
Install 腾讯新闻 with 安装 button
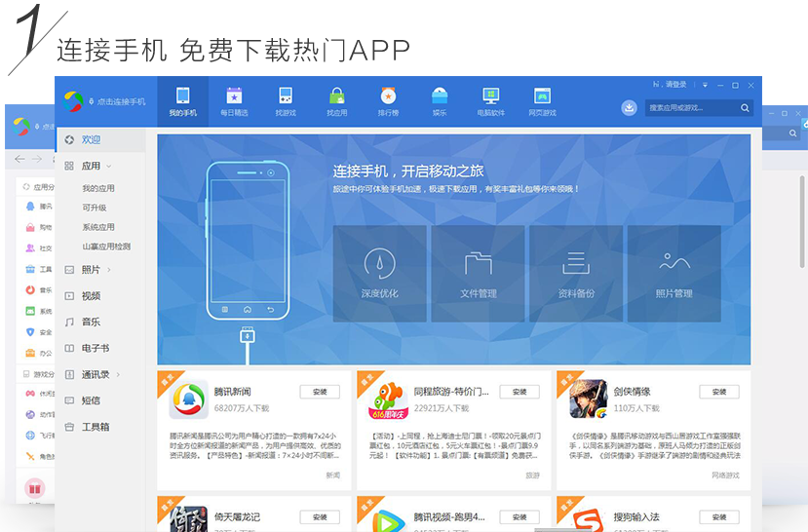point(320,392)
